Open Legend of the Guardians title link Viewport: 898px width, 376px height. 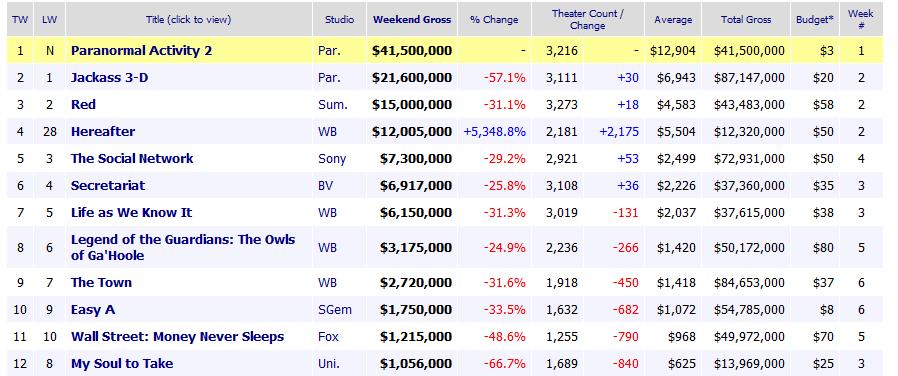pos(183,247)
